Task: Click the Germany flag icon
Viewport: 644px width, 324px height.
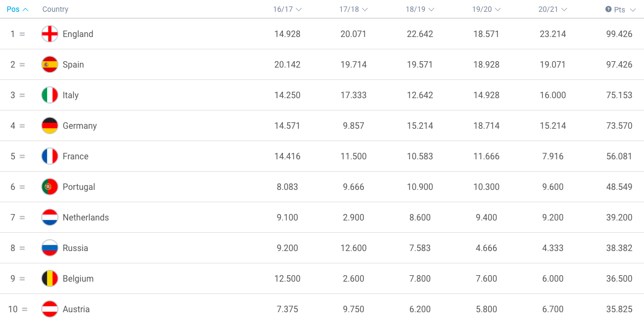Action: [50, 126]
